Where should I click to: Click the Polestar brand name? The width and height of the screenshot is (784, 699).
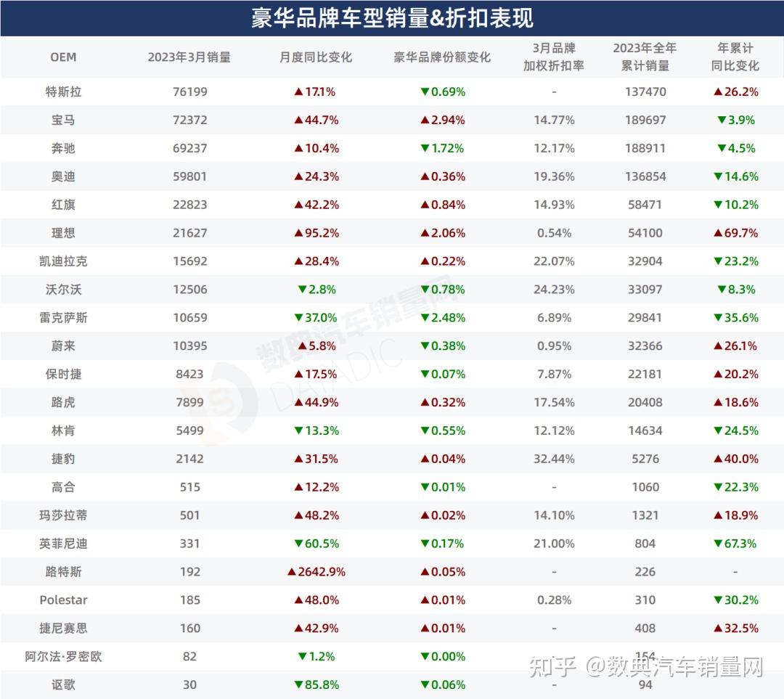coord(63,600)
